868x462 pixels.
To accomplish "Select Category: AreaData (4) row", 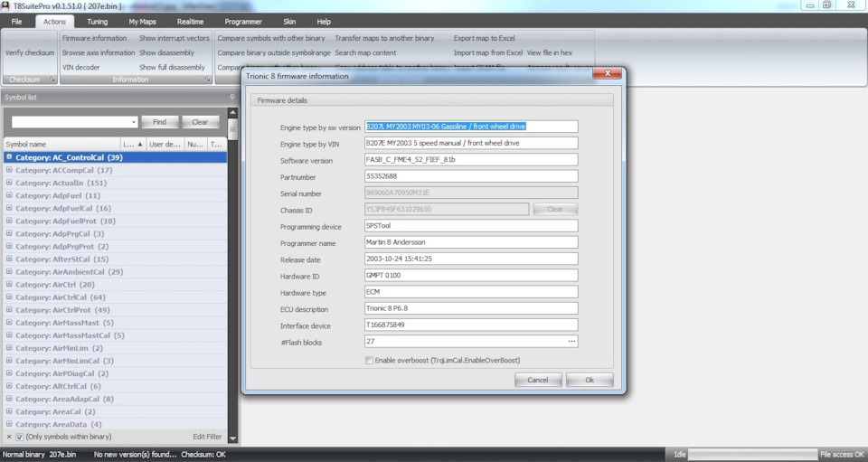I will tap(115, 424).
